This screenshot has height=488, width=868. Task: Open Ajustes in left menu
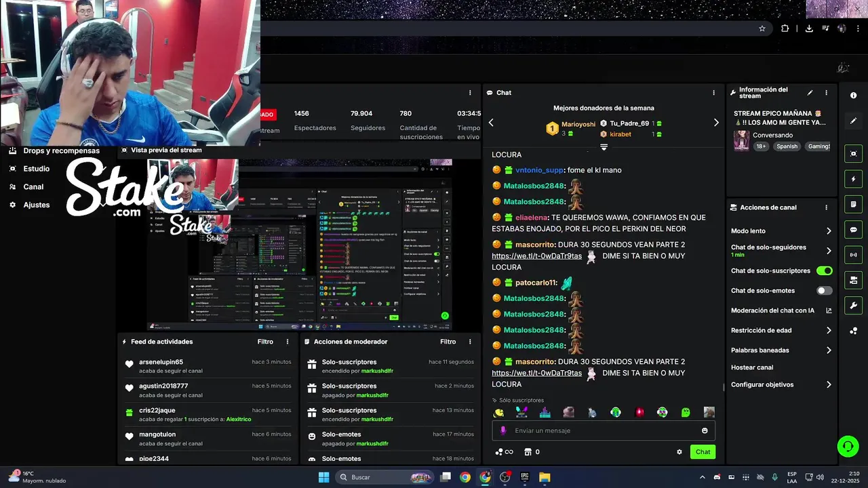click(29, 205)
